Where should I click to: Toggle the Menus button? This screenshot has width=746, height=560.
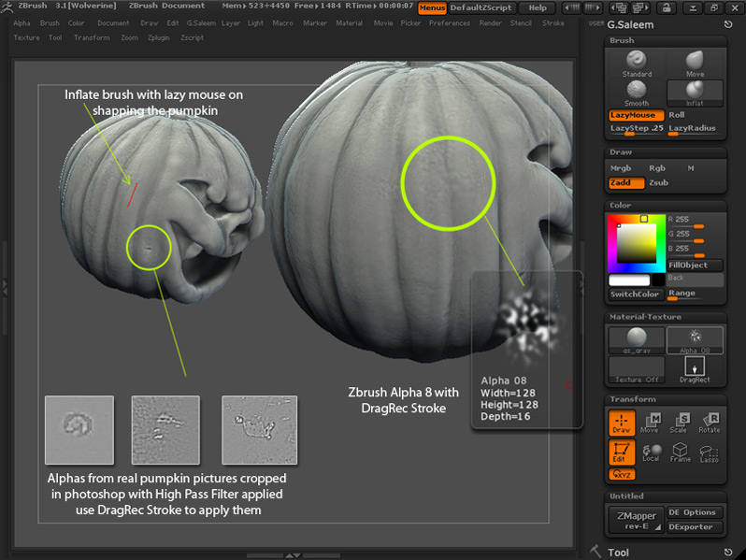pos(432,7)
